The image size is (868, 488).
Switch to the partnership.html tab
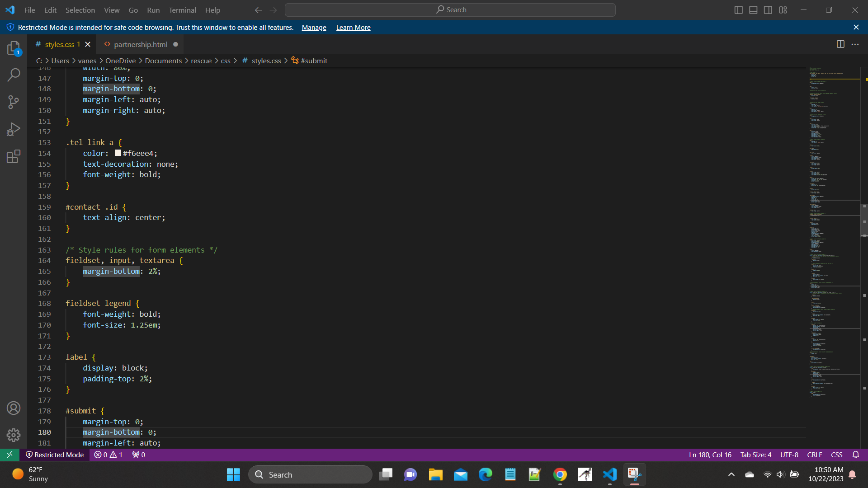click(140, 44)
